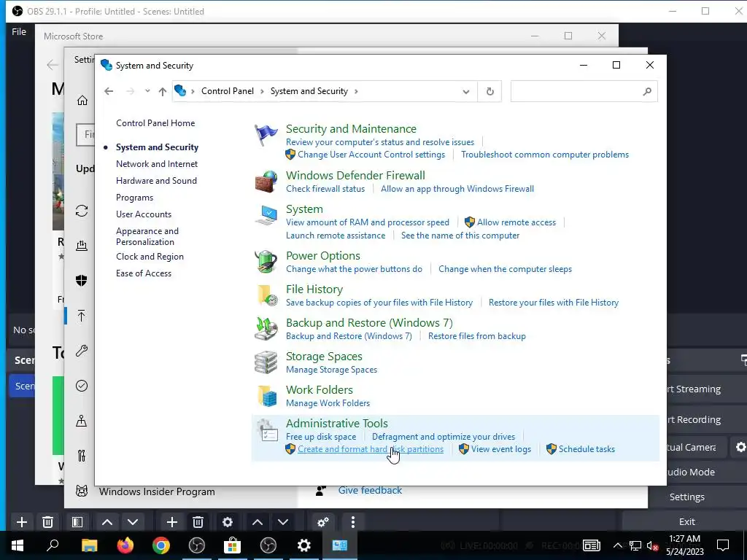This screenshot has height=560, width=747.
Task: Expand the System and Security breadcrumb chevron
Action: pyautogui.click(x=356, y=91)
